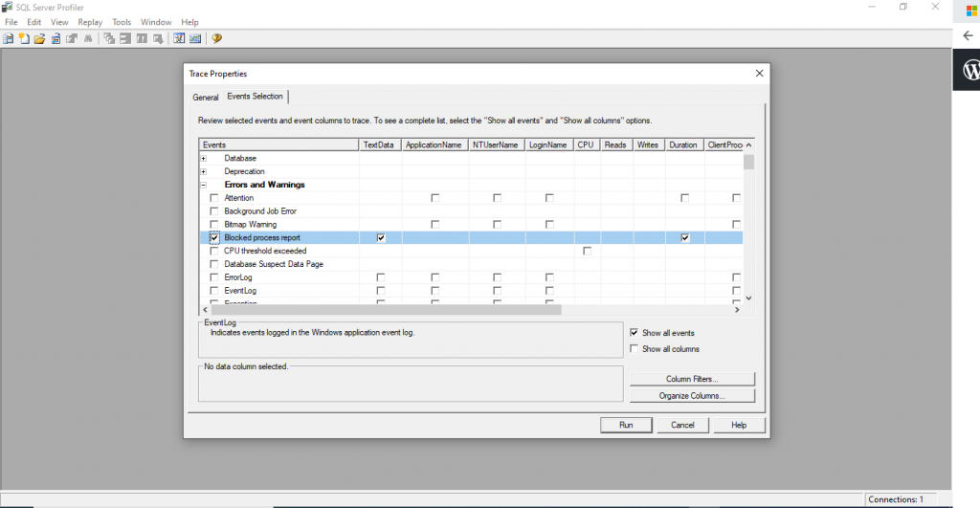This screenshot has width=980, height=508.
Task: Expand the Deprecation event category
Action: coord(204,171)
